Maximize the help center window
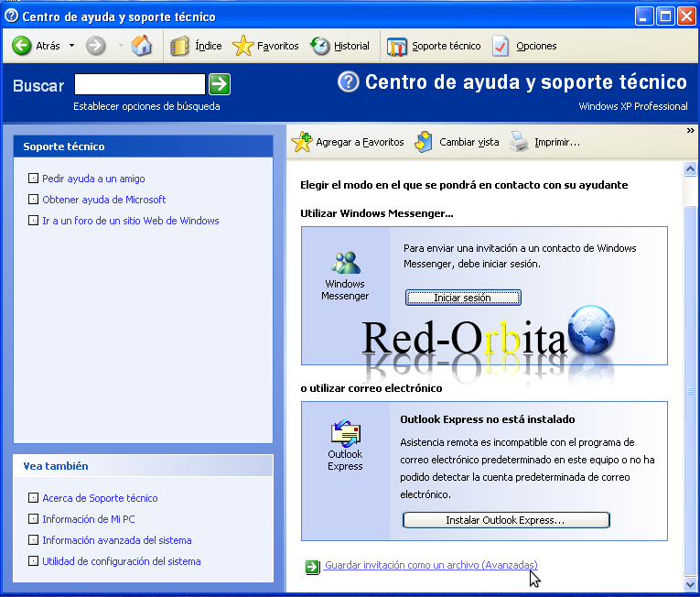The image size is (700, 597). 665,16
